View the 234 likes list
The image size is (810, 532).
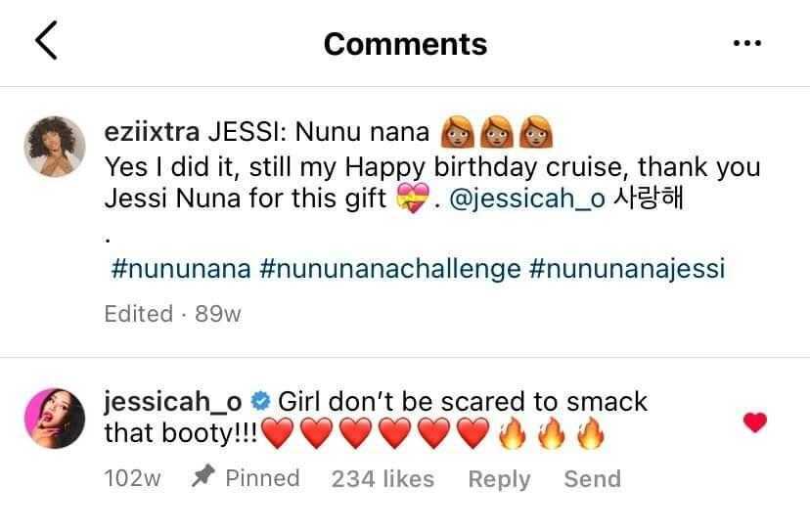coord(382,478)
